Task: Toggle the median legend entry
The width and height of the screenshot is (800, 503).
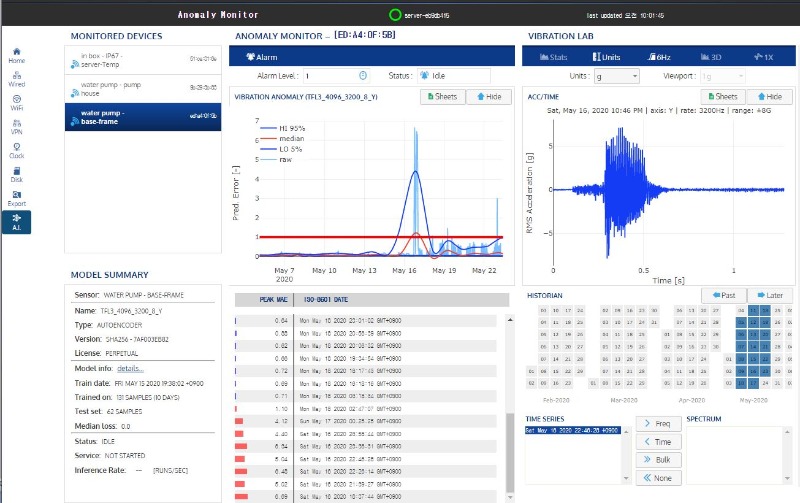Action: [282, 139]
